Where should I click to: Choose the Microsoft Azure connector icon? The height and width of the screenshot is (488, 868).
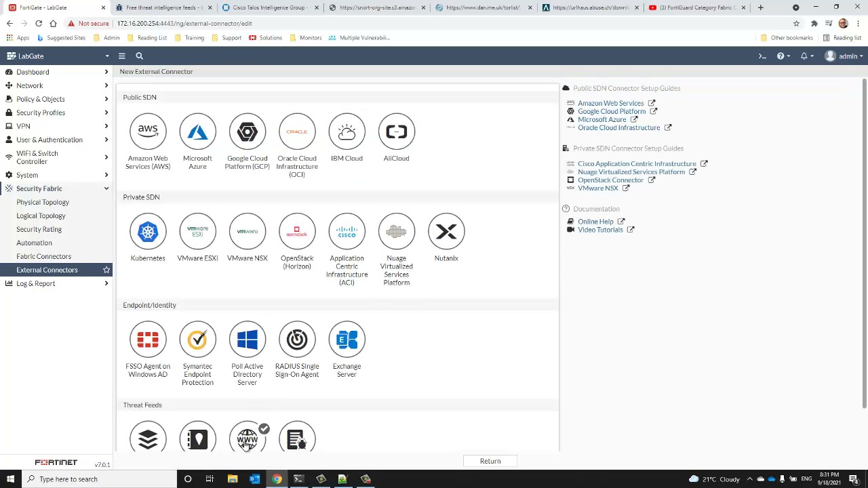[x=197, y=131]
